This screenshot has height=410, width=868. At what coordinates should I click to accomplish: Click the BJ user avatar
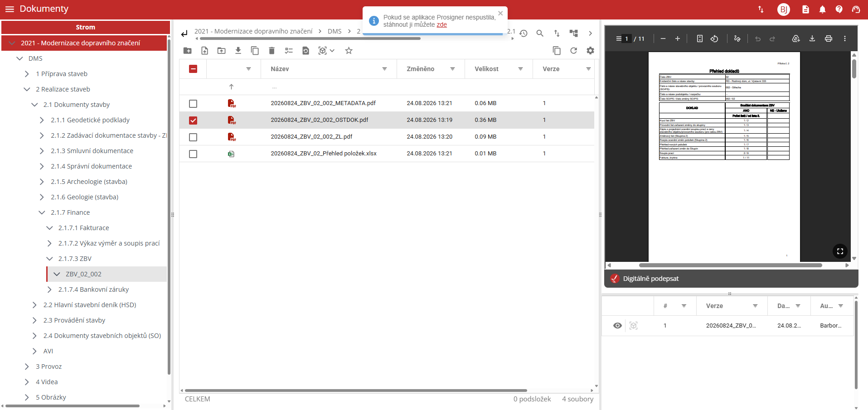(784, 10)
